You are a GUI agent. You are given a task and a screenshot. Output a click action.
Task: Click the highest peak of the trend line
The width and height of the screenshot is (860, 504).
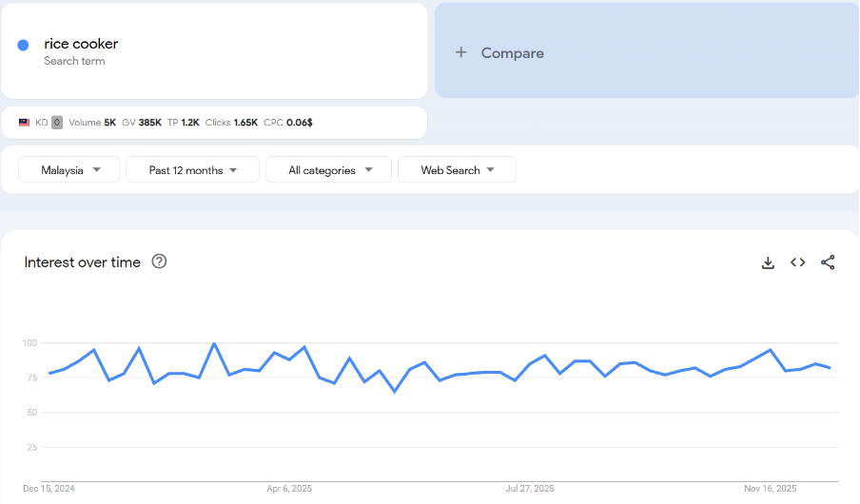coord(214,343)
